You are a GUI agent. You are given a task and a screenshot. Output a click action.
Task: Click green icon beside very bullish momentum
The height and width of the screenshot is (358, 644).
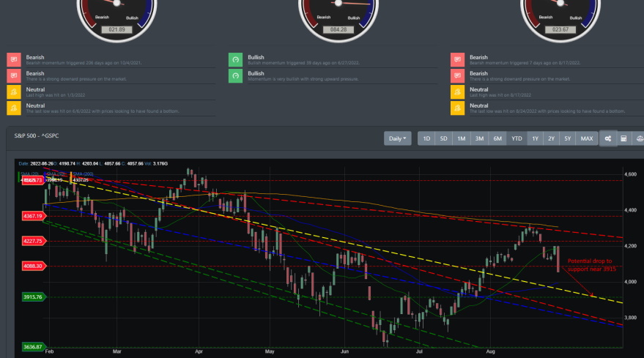tap(236, 76)
